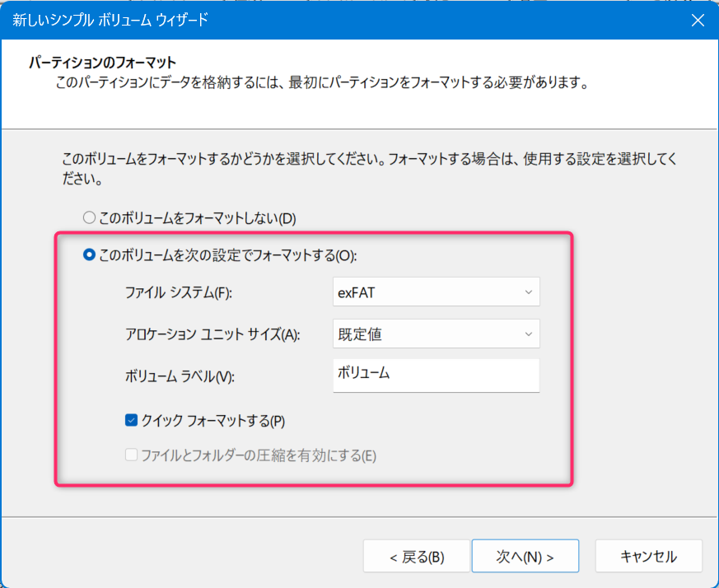
Task: Click the ファイル システム(F) label
Action: point(179,292)
